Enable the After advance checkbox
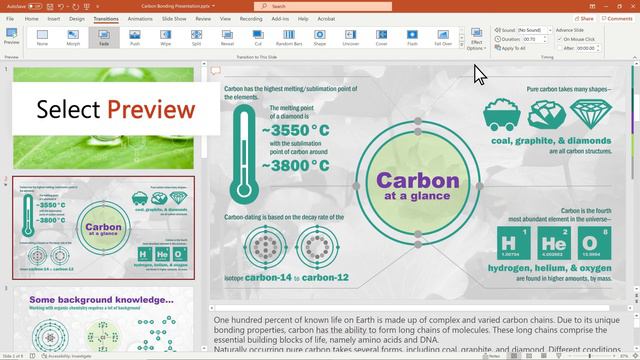This screenshot has height=360, width=640. [x=560, y=48]
